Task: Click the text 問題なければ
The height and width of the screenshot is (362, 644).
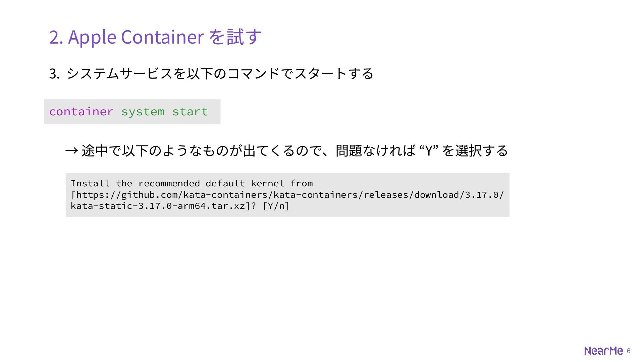Action: pos(376,150)
